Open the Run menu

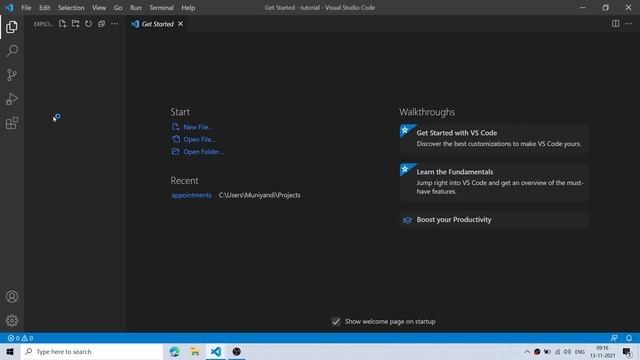pyautogui.click(x=136, y=8)
